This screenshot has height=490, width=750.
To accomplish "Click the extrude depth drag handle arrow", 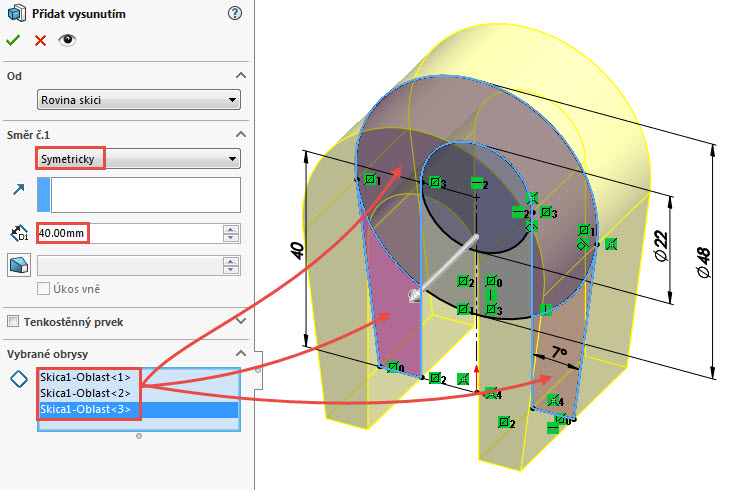I will pos(414,295).
